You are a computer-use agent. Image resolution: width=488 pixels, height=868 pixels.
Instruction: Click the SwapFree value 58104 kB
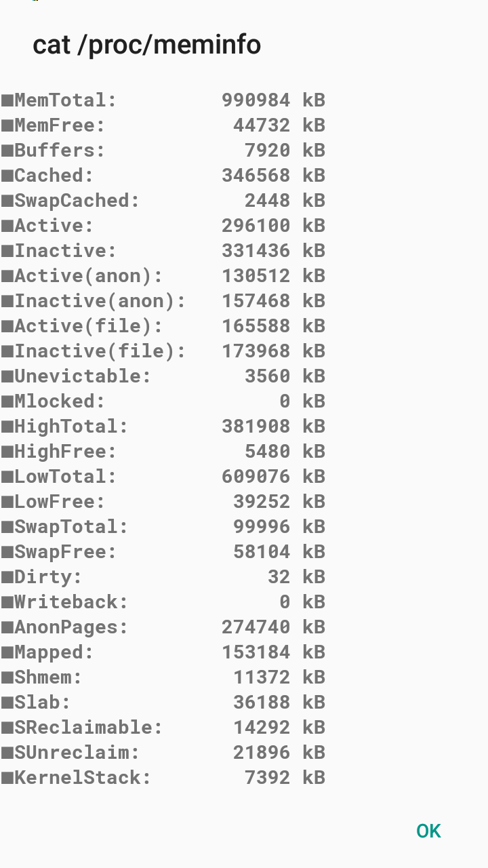(279, 552)
